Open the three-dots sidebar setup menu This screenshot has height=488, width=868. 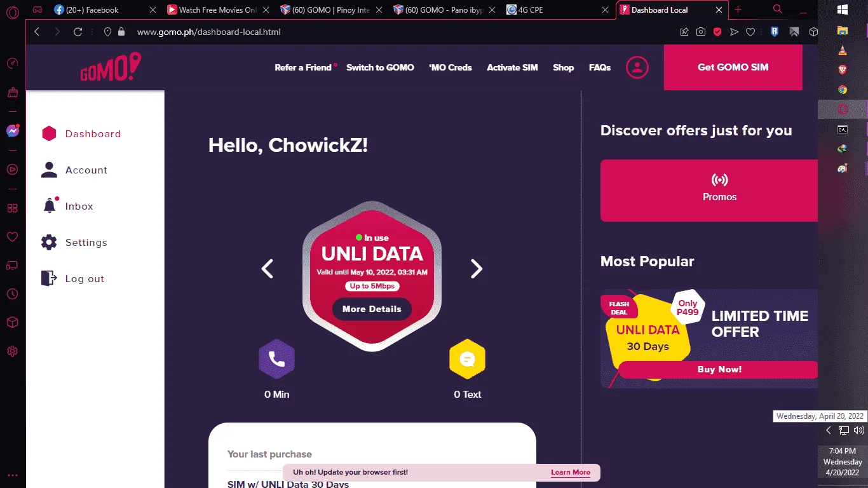[13, 475]
